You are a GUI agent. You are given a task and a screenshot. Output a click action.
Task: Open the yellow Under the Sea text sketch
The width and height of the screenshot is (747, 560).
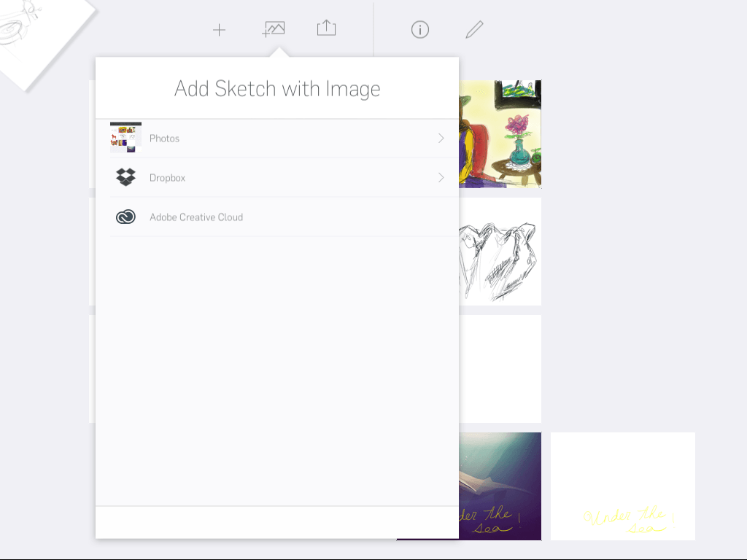click(623, 486)
